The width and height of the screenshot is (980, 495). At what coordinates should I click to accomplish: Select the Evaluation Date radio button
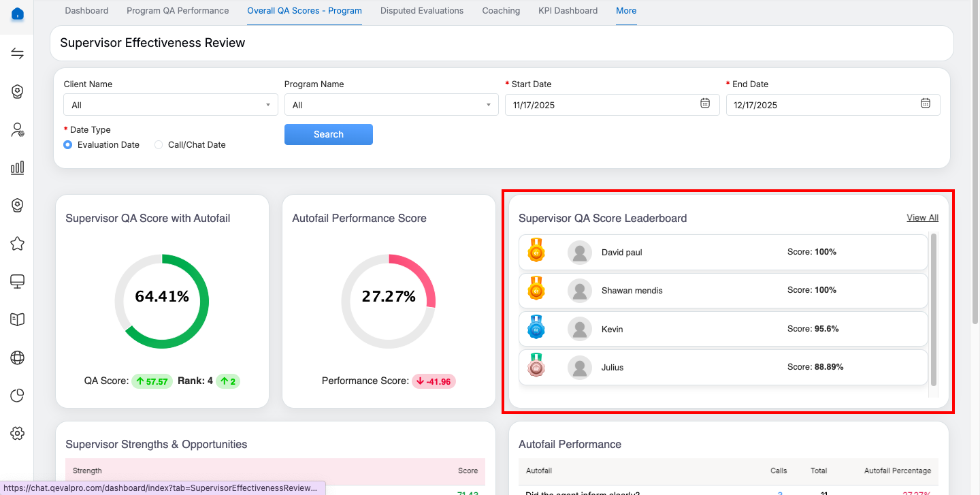(x=68, y=145)
